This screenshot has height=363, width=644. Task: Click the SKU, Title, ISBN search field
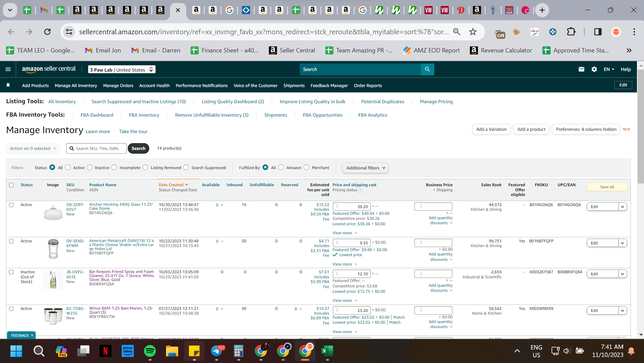pyautogui.click(x=96, y=148)
